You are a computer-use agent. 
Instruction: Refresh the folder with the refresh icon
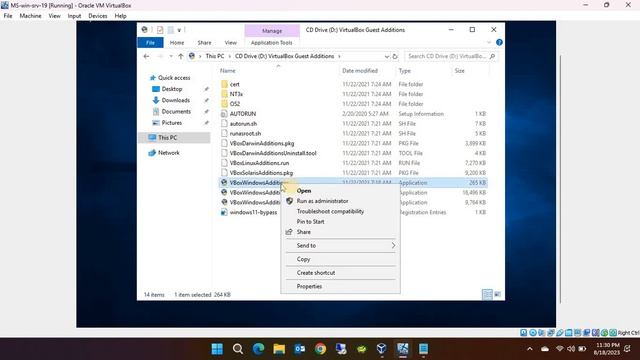point(395,56)
